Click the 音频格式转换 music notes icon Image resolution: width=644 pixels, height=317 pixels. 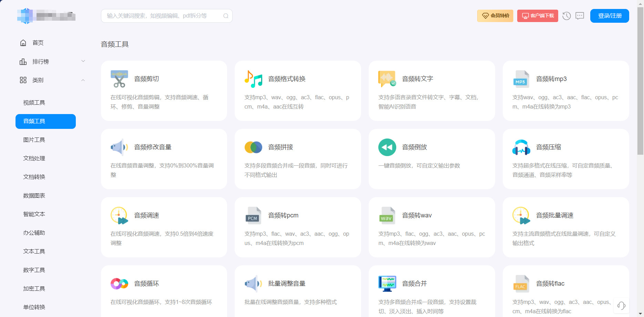253,79
